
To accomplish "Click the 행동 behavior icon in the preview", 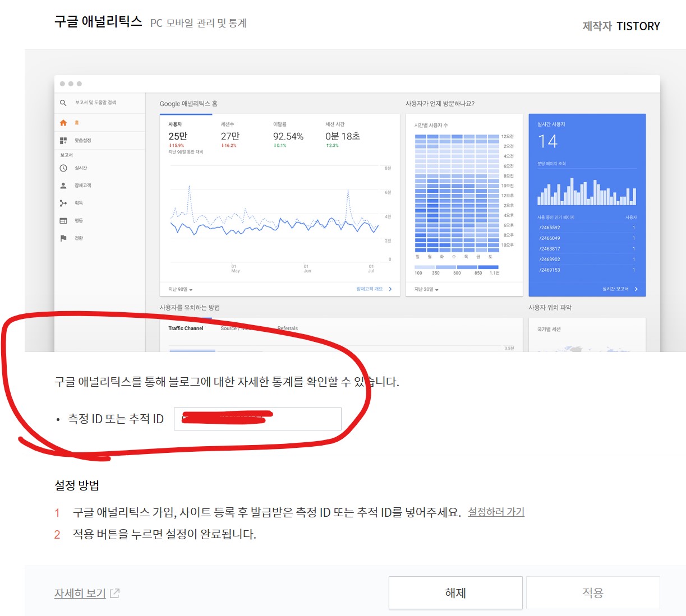I will pyautogui.click(x=63, y=221).
